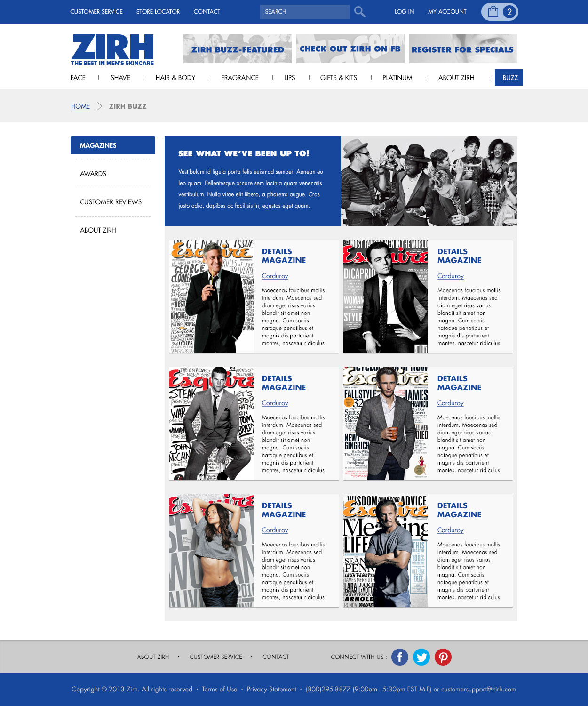Click 'Zirh Buzz' breadcrumb text
This screenshot has height=706, width=588.
coord(128,106)
